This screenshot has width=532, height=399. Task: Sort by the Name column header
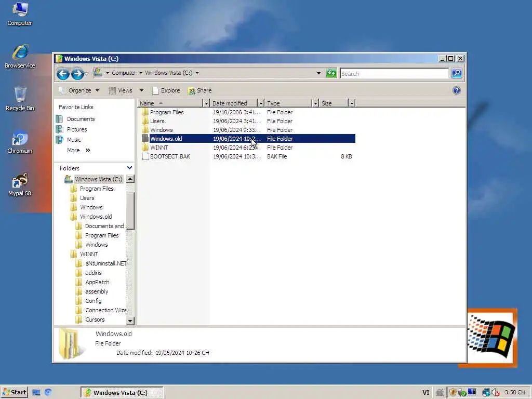coord(170,103)
